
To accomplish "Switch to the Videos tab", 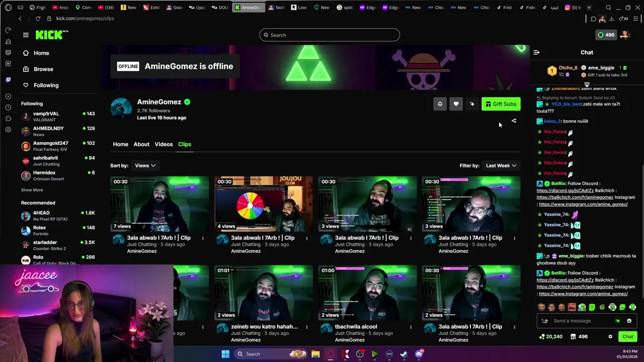I will pyautogui.click(x=164, y=144).
